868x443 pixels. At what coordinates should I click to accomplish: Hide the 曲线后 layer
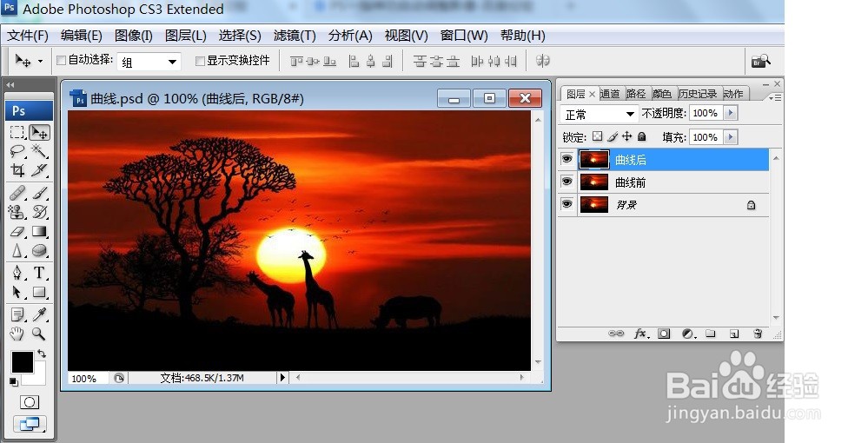coord(567,159)
